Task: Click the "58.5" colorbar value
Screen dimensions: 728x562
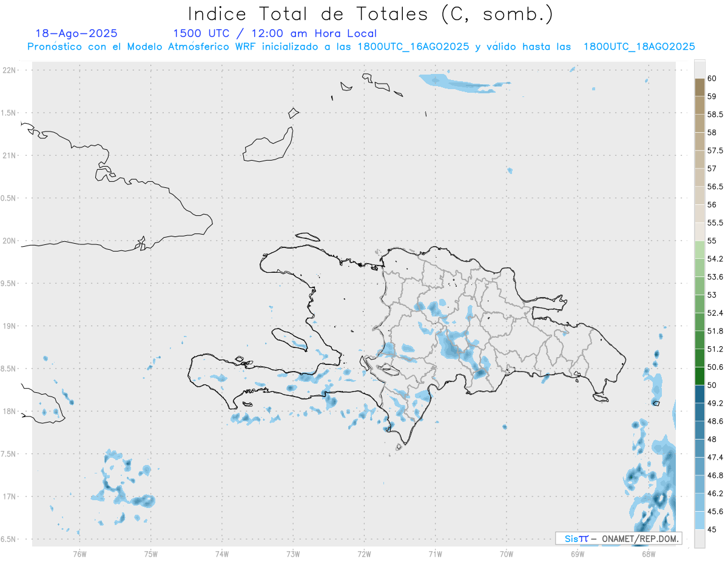Action: tap(715, 115)
